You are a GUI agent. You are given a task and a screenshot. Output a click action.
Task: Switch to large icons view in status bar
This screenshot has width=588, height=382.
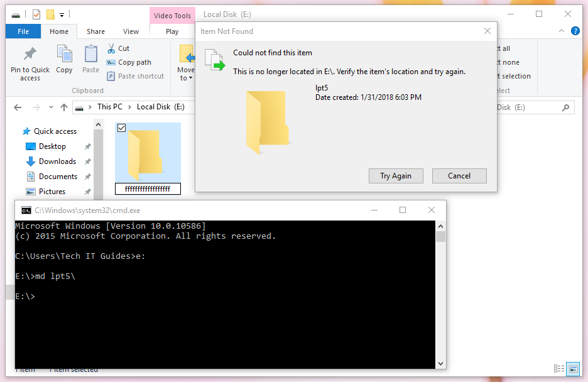tap(574, 369)
